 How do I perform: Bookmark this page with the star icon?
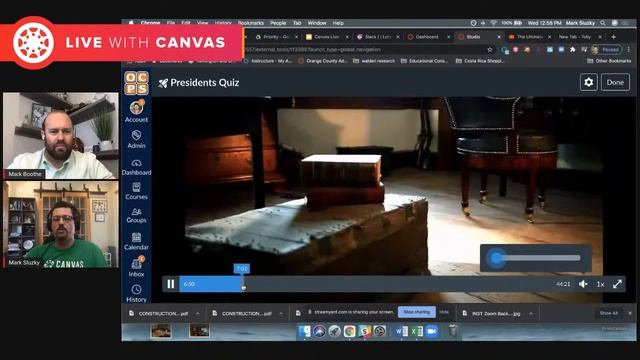click(x=490, y=49)
